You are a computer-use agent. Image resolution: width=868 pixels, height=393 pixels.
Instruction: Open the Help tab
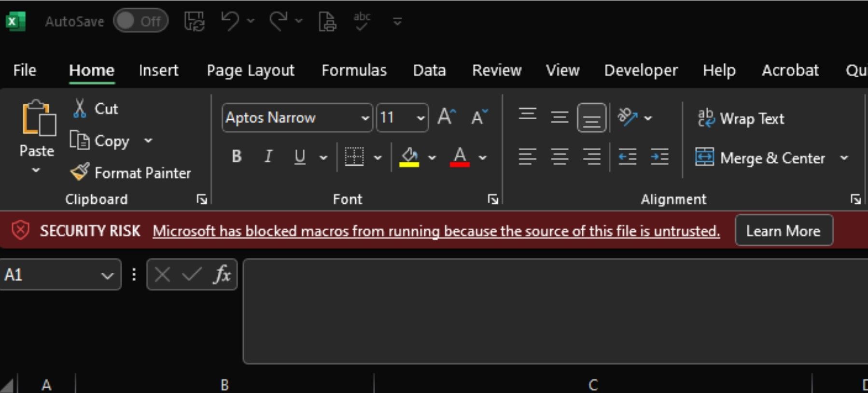pos(719,70)
